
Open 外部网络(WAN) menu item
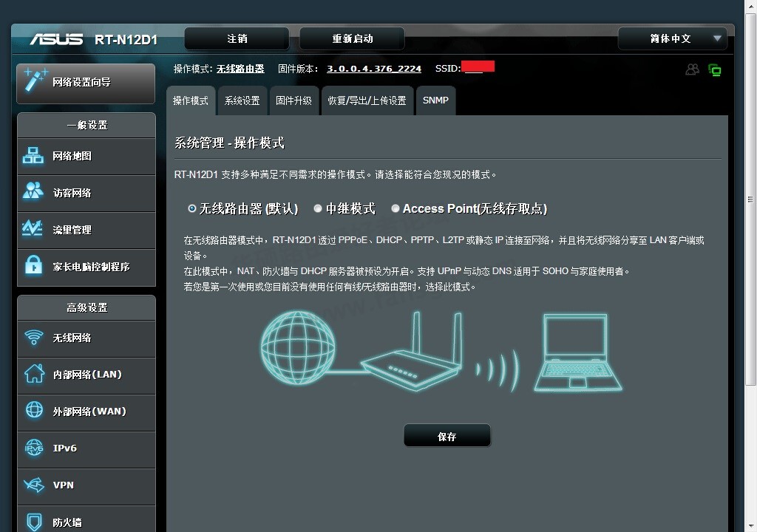point(86,412)
